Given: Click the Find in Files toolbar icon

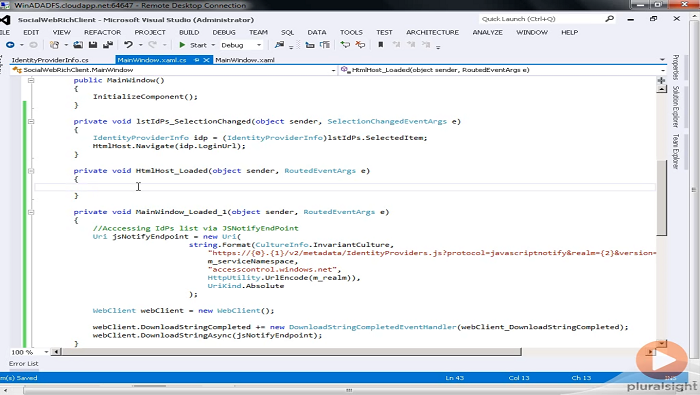Looking at the screenshot, I should click(279, 45).
